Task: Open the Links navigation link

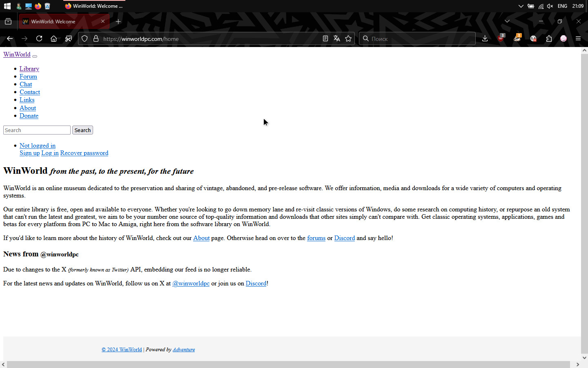Action: click(27, 100)
